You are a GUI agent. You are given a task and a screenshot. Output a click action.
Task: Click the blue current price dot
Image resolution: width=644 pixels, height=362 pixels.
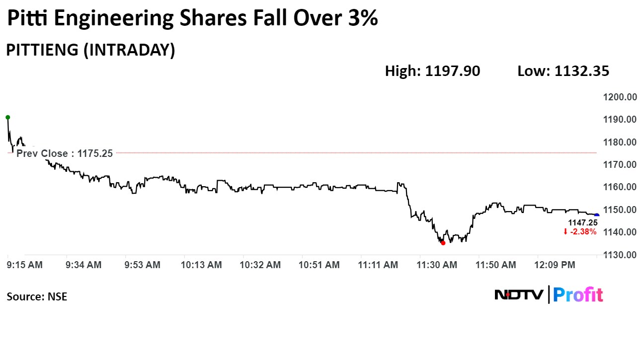point(597,215)
